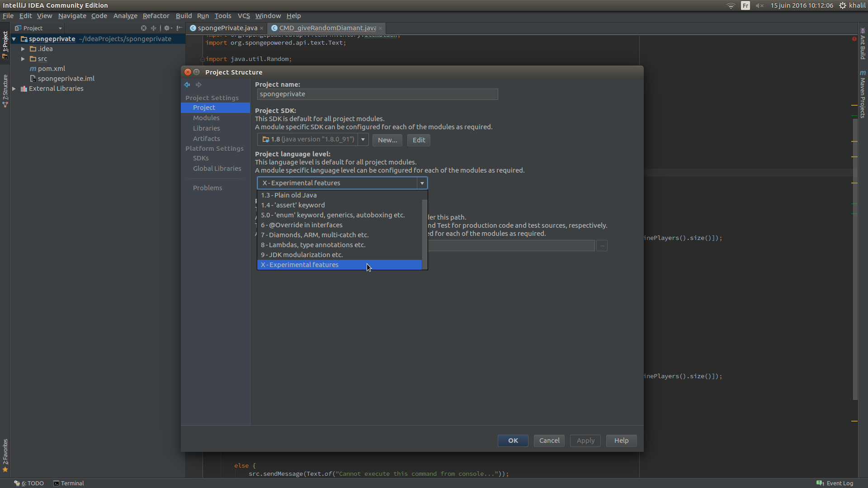
Task: Open the Ant Build side panel
Action: click(x=863, y=43)
